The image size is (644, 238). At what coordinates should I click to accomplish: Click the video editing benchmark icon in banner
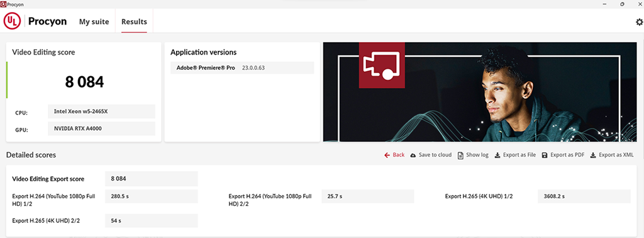tap(382, 65)
